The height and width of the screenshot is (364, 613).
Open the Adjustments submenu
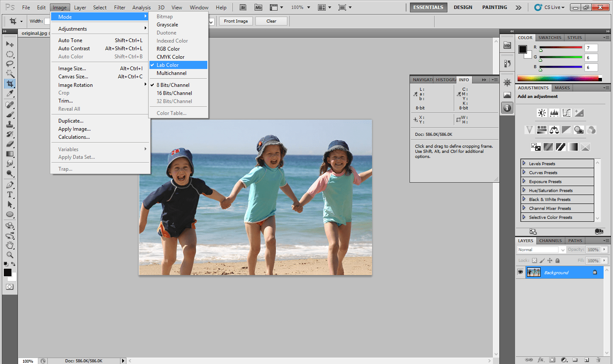100,29
